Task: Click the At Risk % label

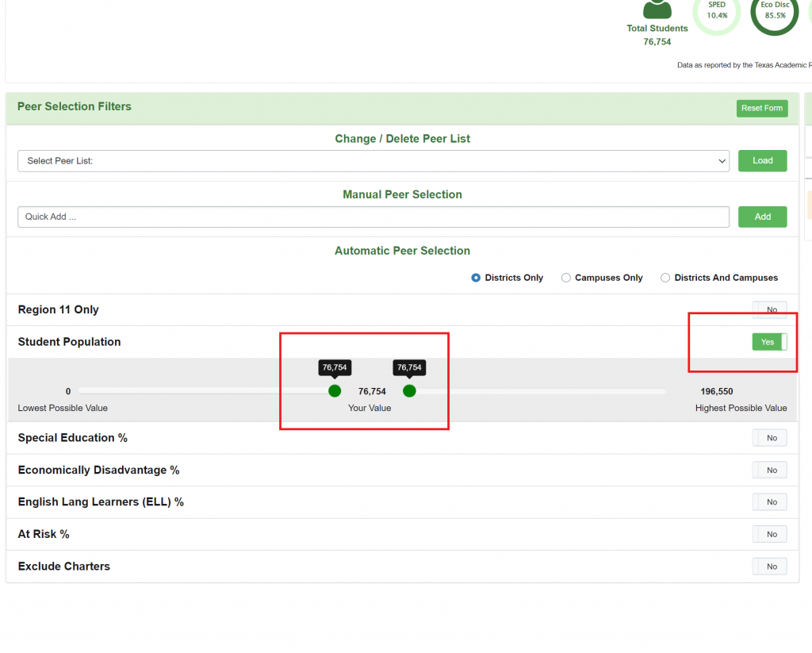Action: 44,534
